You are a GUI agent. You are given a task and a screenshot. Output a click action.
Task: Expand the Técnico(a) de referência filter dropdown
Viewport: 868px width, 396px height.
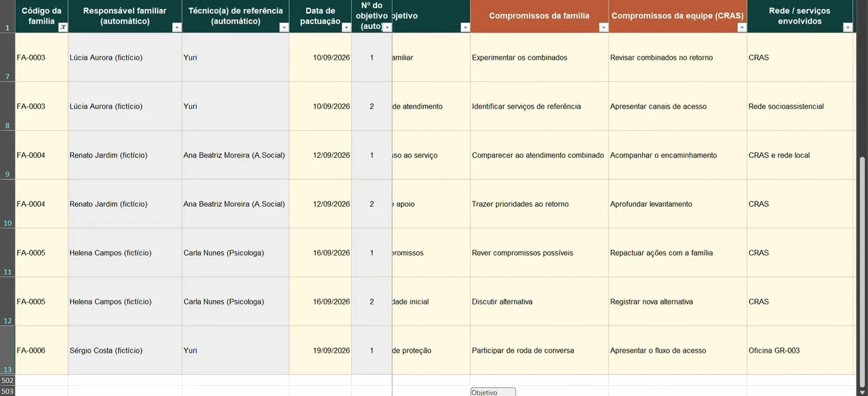284,28
